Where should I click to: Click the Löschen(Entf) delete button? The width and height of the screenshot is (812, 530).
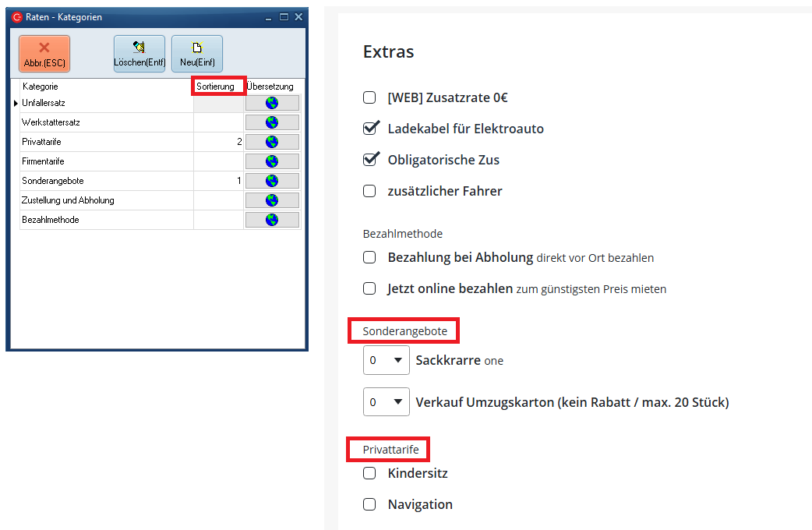point(139,54)
